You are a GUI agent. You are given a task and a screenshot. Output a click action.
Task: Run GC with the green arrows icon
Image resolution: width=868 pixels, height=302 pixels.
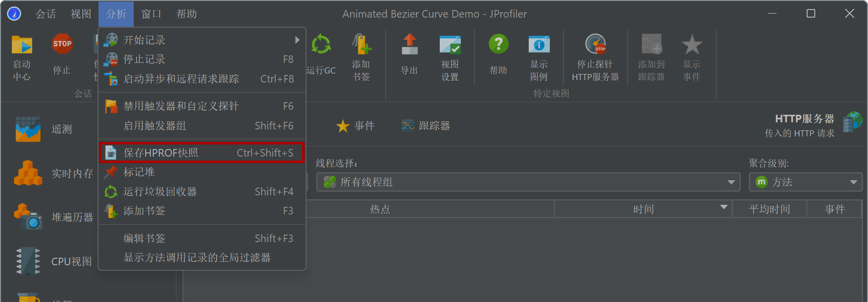pos(321,45)
